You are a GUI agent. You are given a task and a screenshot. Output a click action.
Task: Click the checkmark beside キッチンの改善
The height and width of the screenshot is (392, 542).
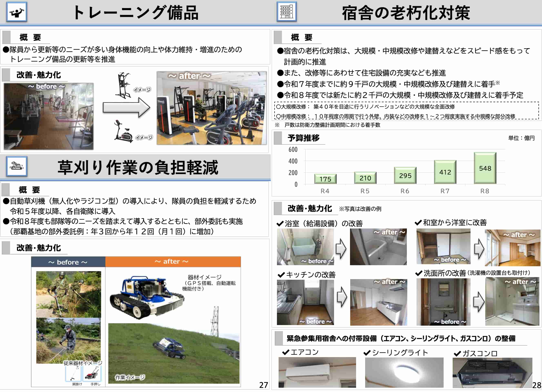click(x=281, y=275)
